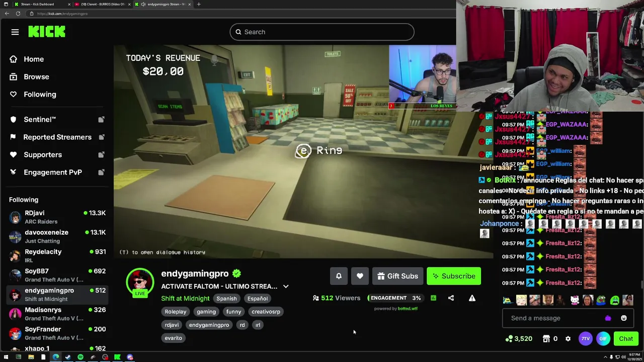This screenshot has height=362, width=644.
Task: Toggle notification bell for endygamingpro
Action: 339,276
